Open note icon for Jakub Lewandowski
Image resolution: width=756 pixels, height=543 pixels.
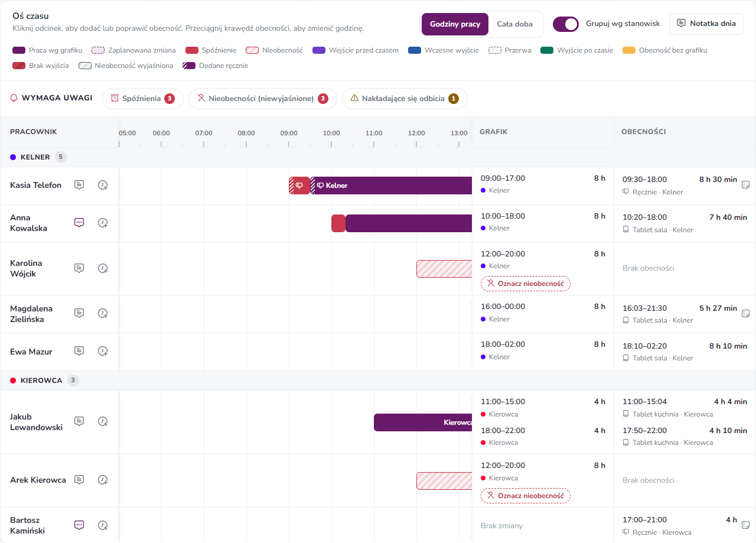(79, 421)
